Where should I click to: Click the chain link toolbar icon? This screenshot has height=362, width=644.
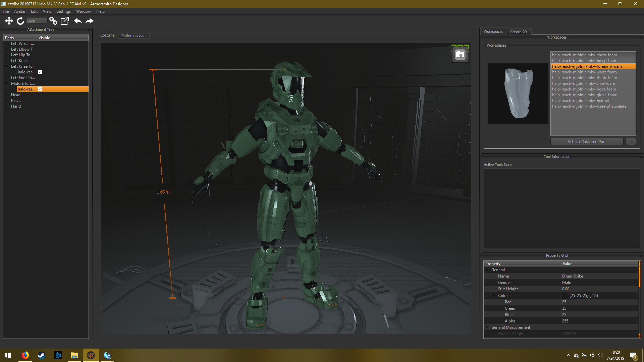[x=53, y=21]
